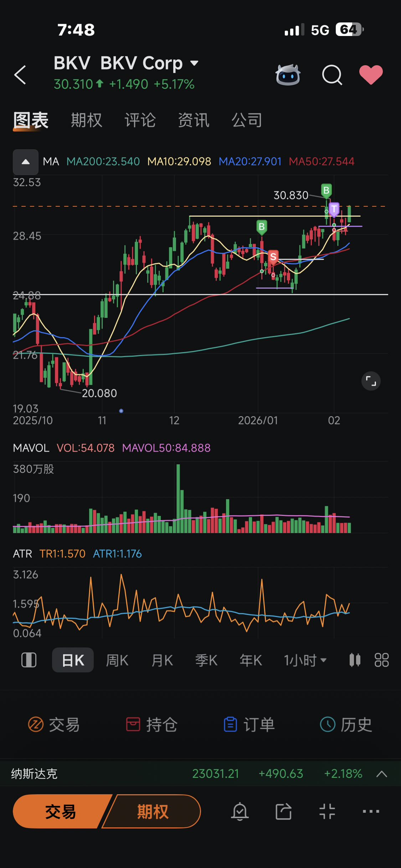Image resolution: width=401 pixels, height=868 pixels.
Task: Open the 历史 history shortcut
Action: point(346,724)
